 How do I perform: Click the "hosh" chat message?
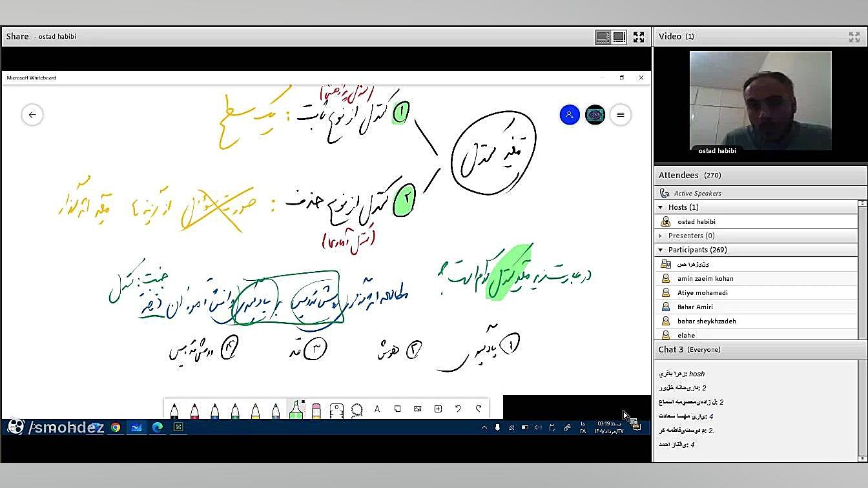(697, 374)
